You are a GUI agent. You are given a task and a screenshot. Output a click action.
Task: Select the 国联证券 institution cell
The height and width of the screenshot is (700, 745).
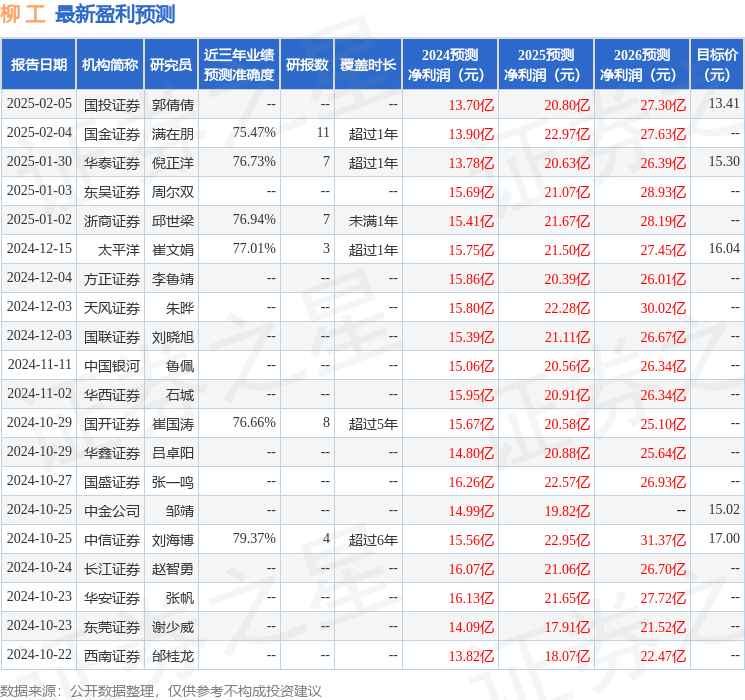112,337
